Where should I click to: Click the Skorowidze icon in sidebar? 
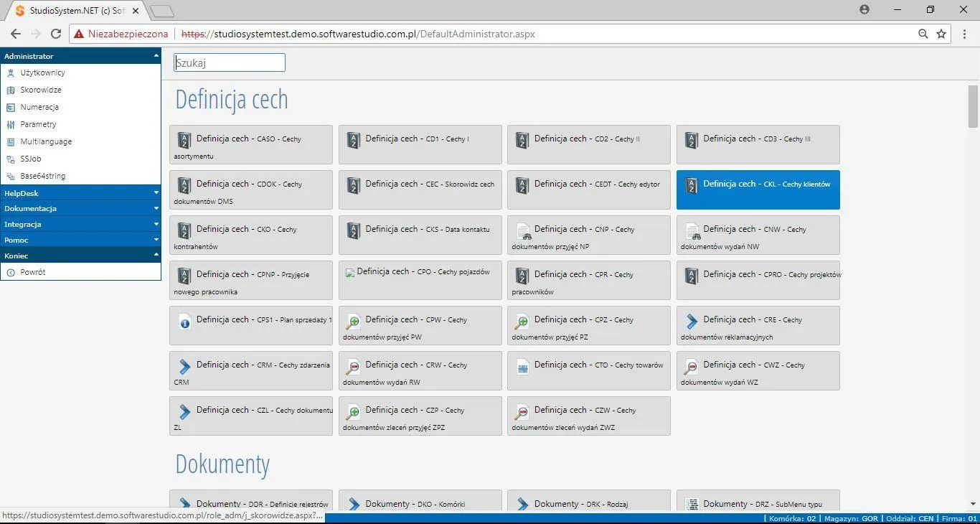[11, 90]
